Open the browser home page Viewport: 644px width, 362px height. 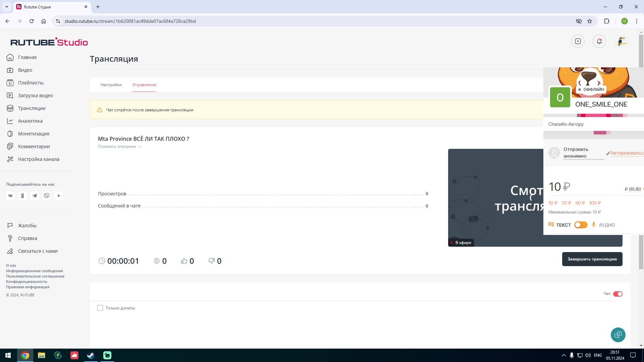pyautogui.click(x=44, y=21)
